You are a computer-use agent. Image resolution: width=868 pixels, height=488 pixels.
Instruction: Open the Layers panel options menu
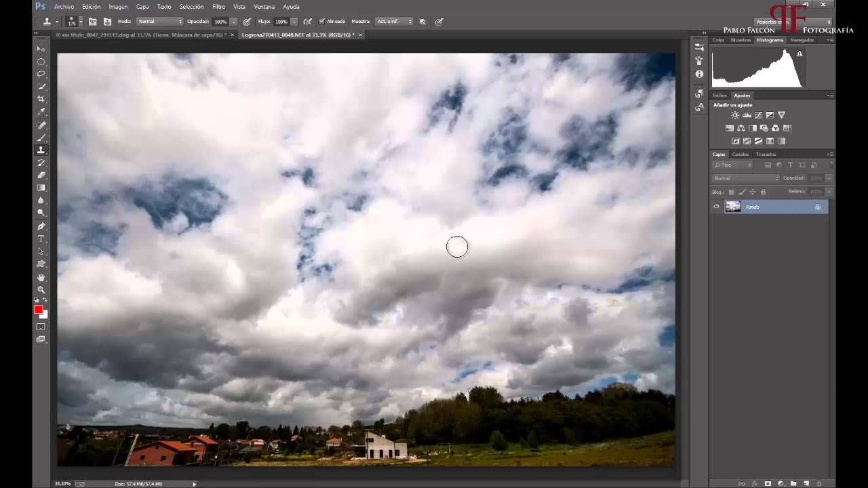pos(830,155)
